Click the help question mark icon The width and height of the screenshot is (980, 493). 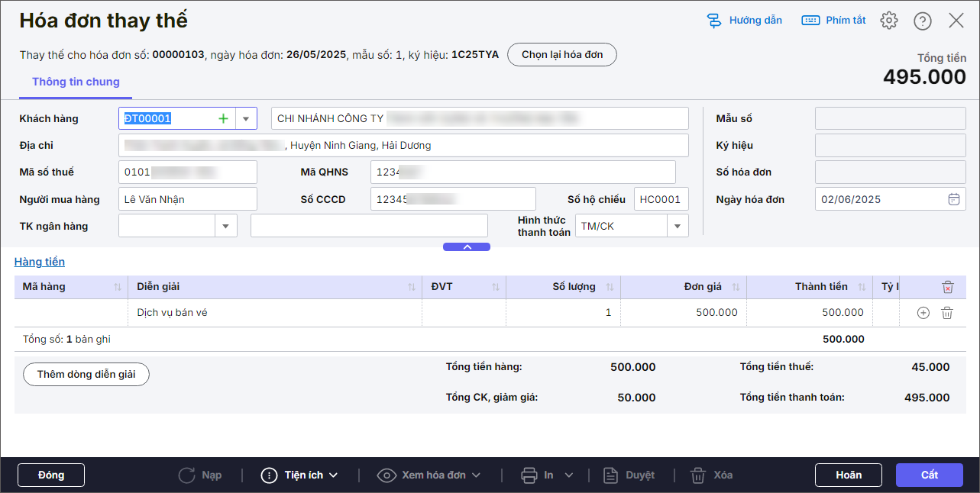pyautogui.click(x=922, y=21)
